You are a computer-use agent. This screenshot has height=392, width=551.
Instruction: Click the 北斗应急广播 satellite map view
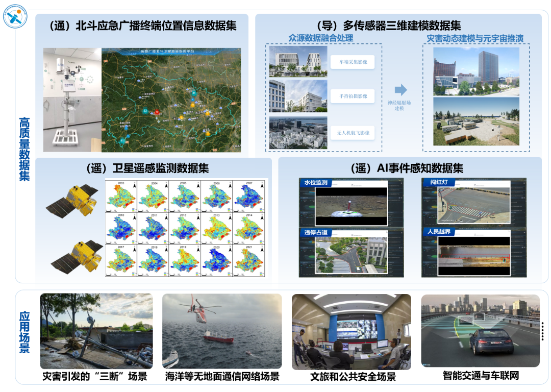coord(171,100)
